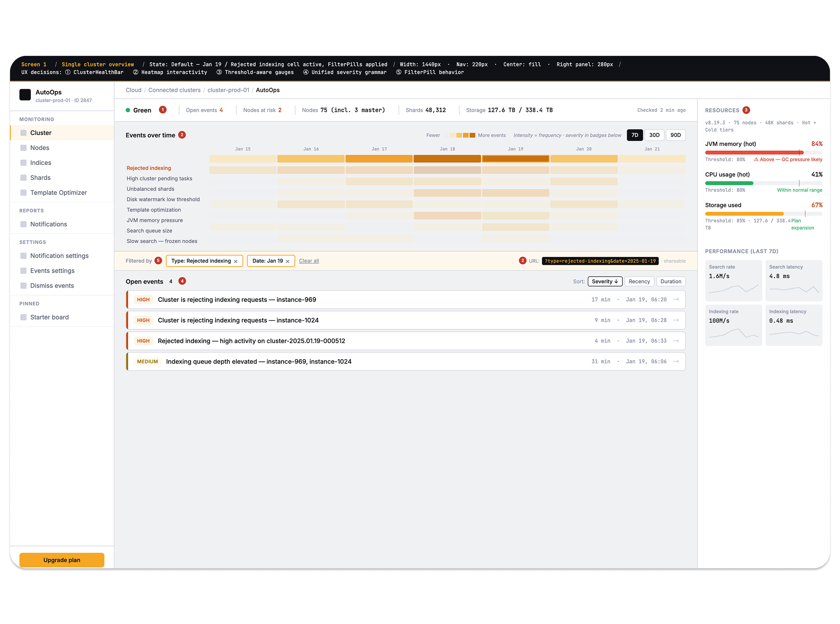Image resolution: width=840 pixels, height=624 pixels.
Task: Open event Rejected indexing — high activity arrow
Action: [676, 341]
